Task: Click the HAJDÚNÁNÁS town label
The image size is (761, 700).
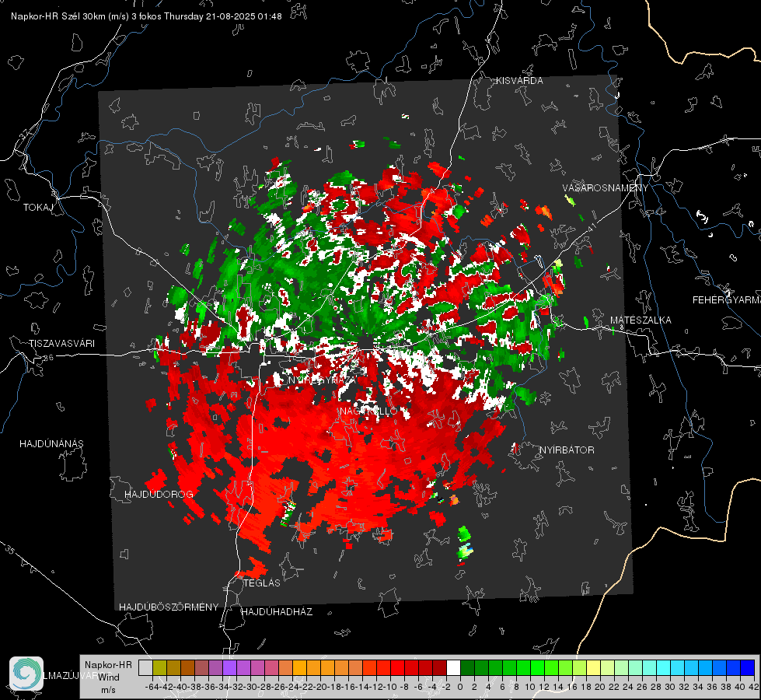Action: point(51,444)
